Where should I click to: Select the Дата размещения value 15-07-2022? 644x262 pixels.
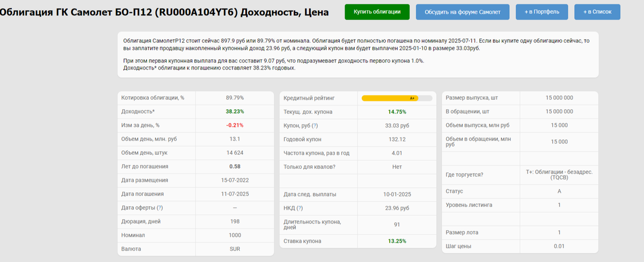pyautogui.click(x=235, y=181)
